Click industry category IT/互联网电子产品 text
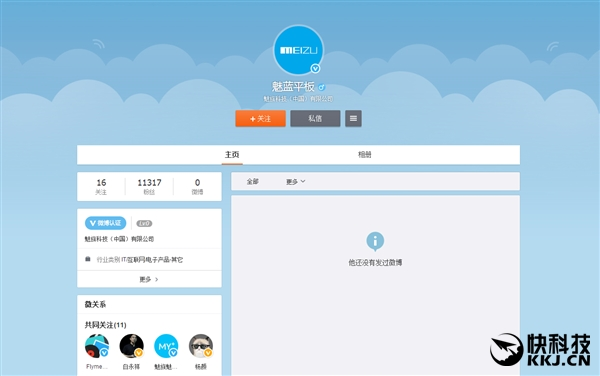 pyautogui.click(x=152, y=260)
